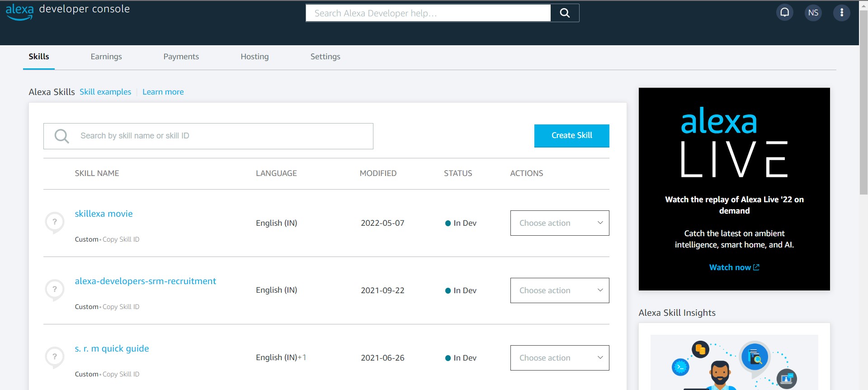Click the Create Skill button
This screenshot has width=868, height=390.
tap(572, 136)
